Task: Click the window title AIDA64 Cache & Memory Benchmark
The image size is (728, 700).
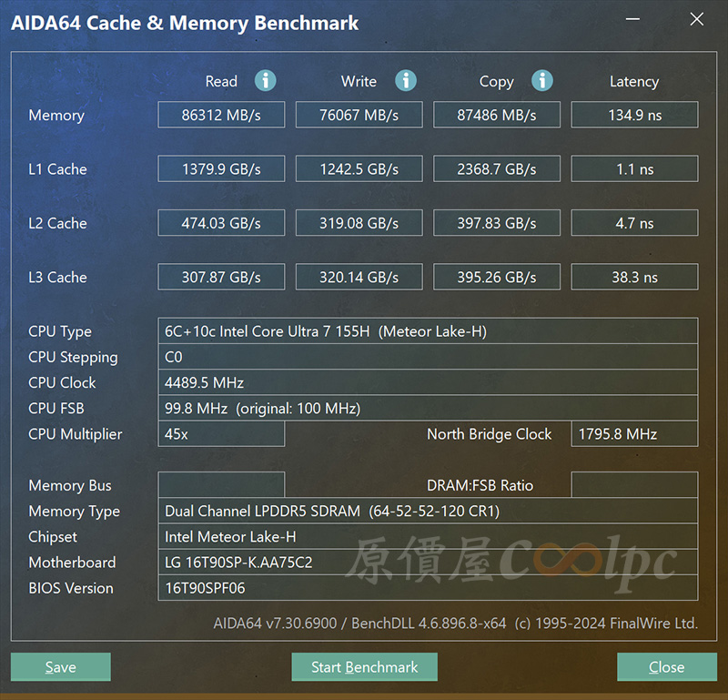Action: (185, 24)
